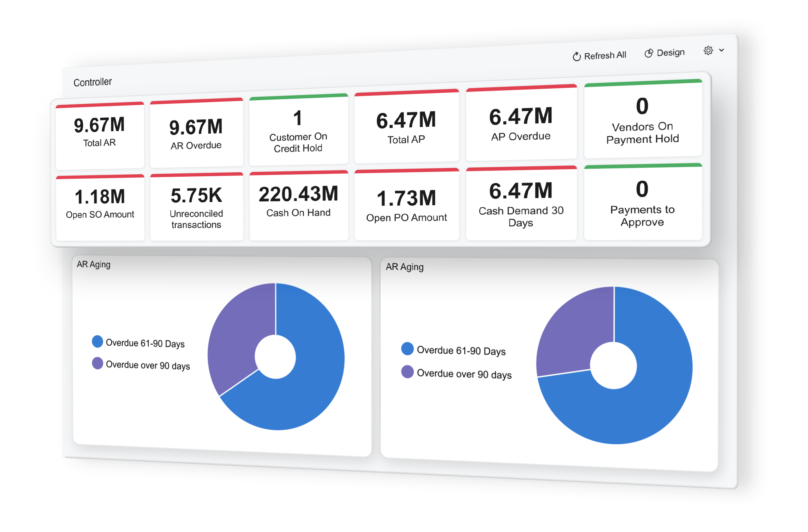The width and height of the screenshot is (808, 532).
Task: Click the Open PO Amount tile
Action: (406, 205)
